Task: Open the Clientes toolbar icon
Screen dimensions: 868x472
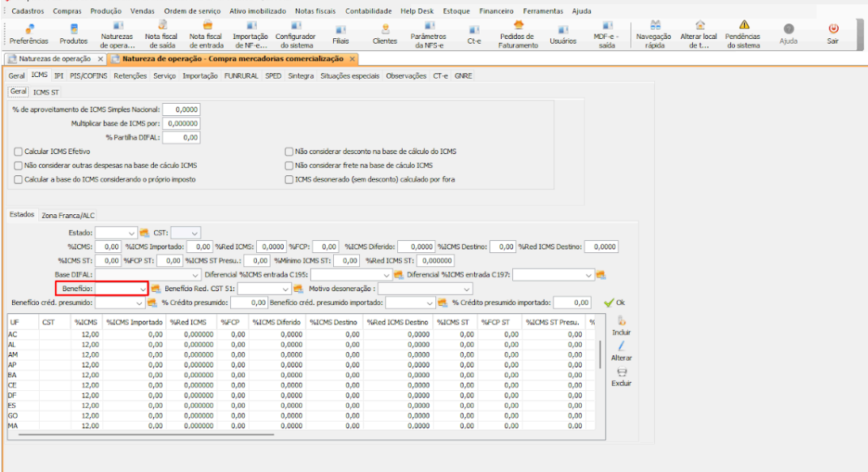Action: 385,34
